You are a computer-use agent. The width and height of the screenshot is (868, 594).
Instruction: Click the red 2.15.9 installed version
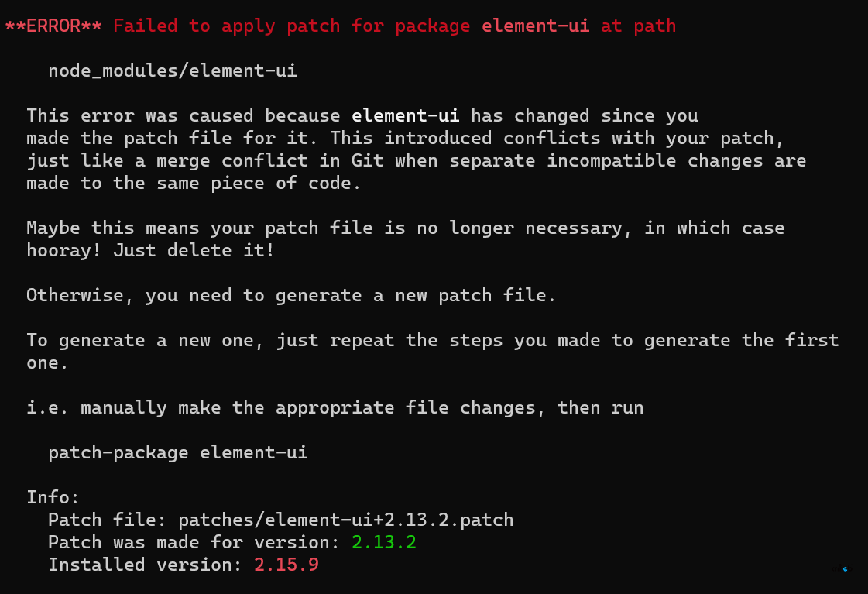(286, 565)
